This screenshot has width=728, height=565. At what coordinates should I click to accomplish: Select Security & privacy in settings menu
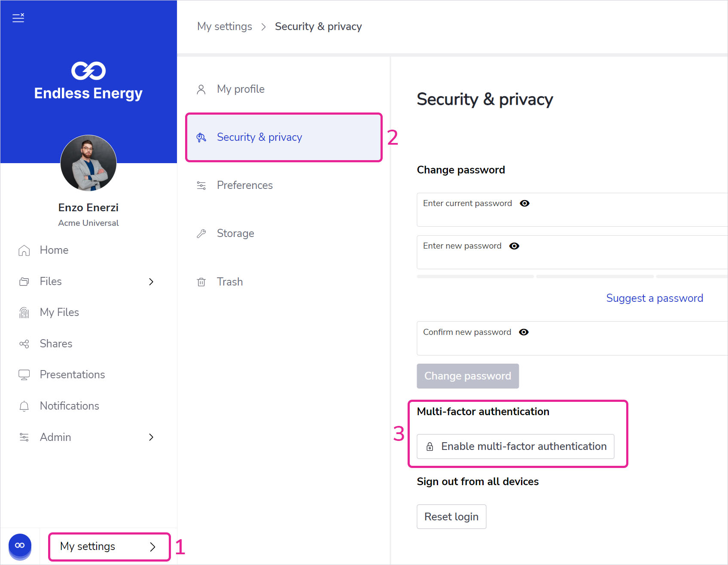[x=259, y=137]
